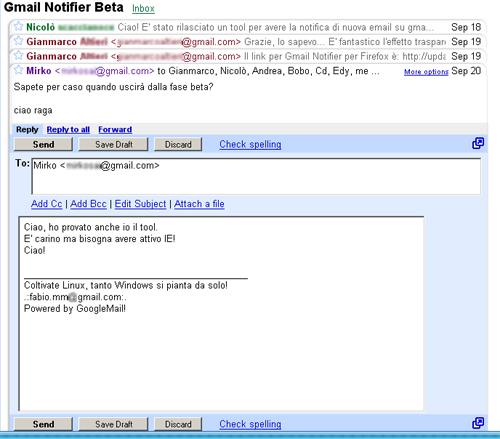
Task: Click the top Send button
Action: click(x=43, y=144)
